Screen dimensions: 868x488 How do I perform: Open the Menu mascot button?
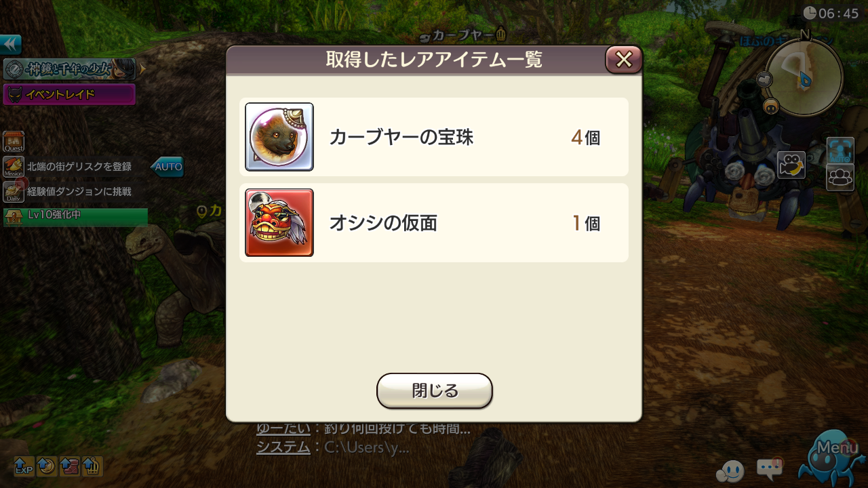(x=831, y=456)
